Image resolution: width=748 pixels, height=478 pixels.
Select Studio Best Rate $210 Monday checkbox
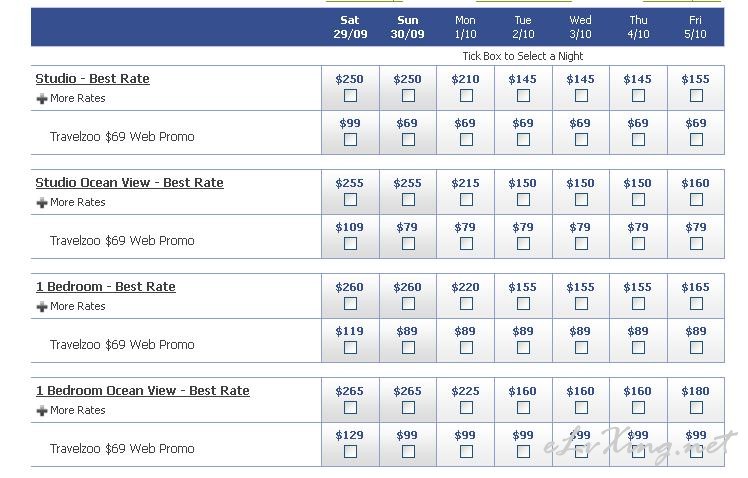pyautogui.click(x=466, y=96)
